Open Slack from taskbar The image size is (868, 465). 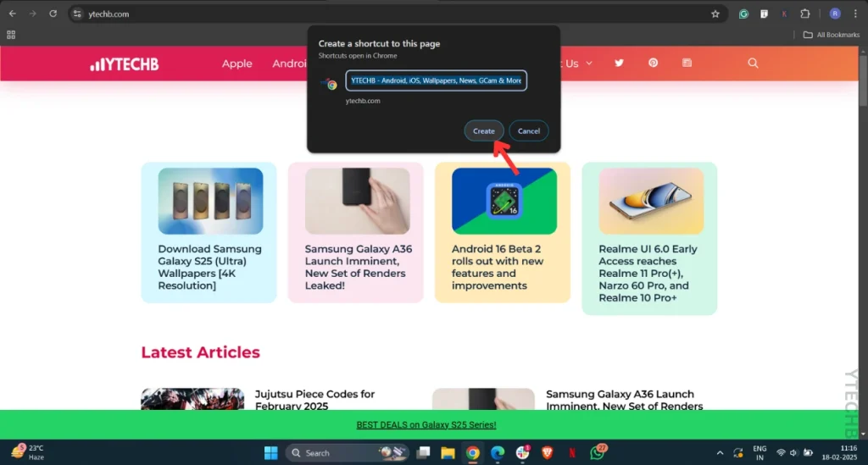tap(522, 453)
